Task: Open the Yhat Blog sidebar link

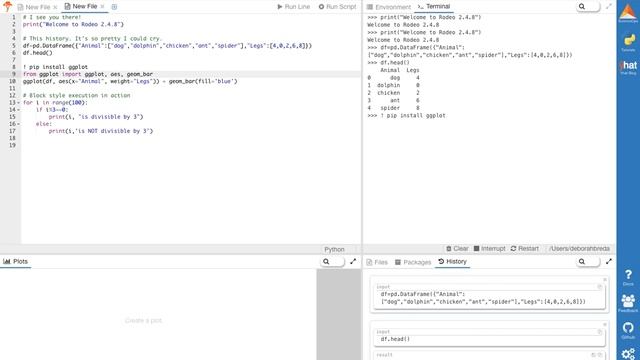Action: click(628, 67)
